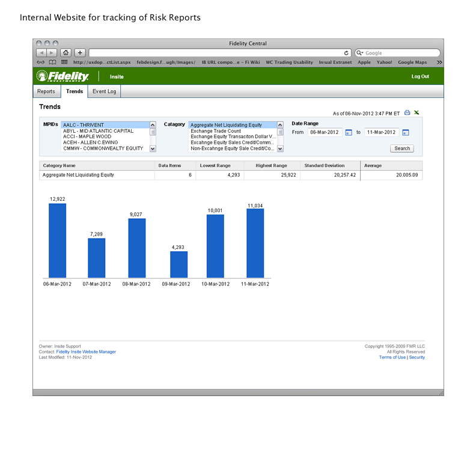The height and width of the screenshot is (476, 476).
Task: Click the reload page icon
Action: tap(347, 53)
